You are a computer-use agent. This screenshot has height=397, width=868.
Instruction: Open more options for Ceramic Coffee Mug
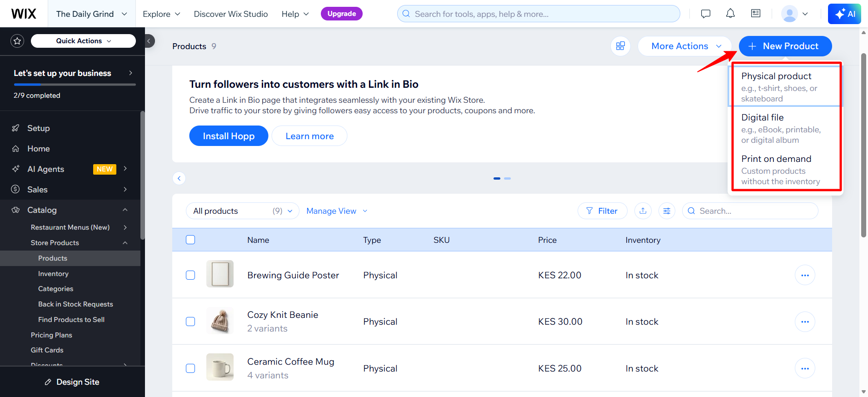pos(805,368)
